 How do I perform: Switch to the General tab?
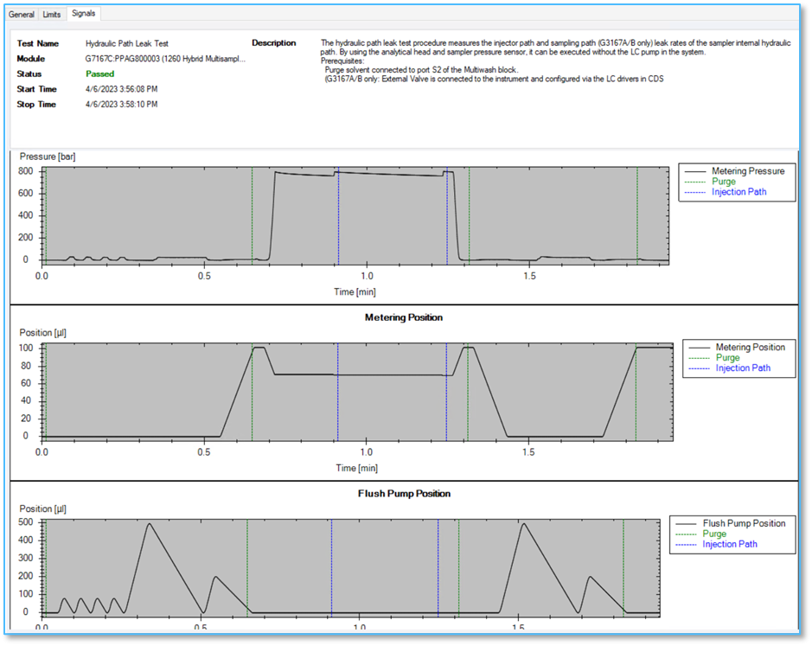(x=21, y=14)
